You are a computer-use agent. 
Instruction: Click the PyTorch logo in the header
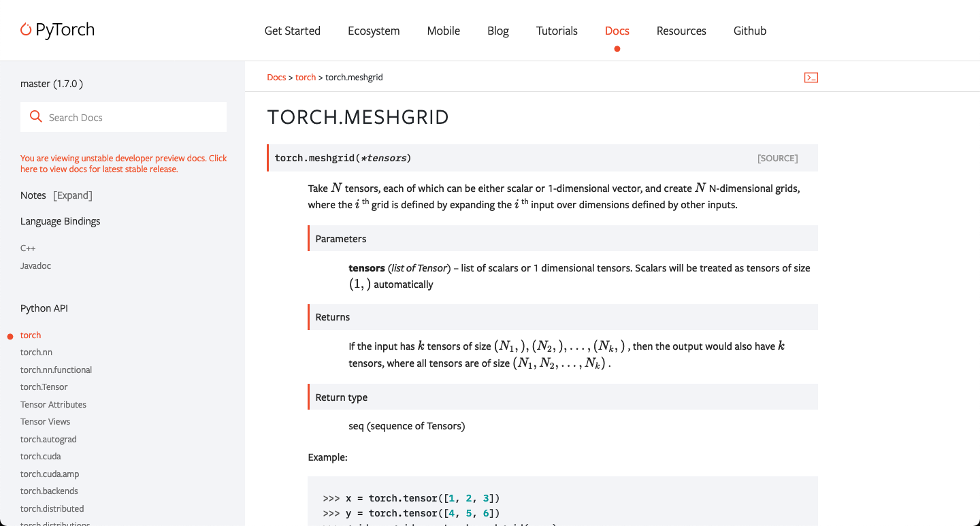tap(57, 31)
